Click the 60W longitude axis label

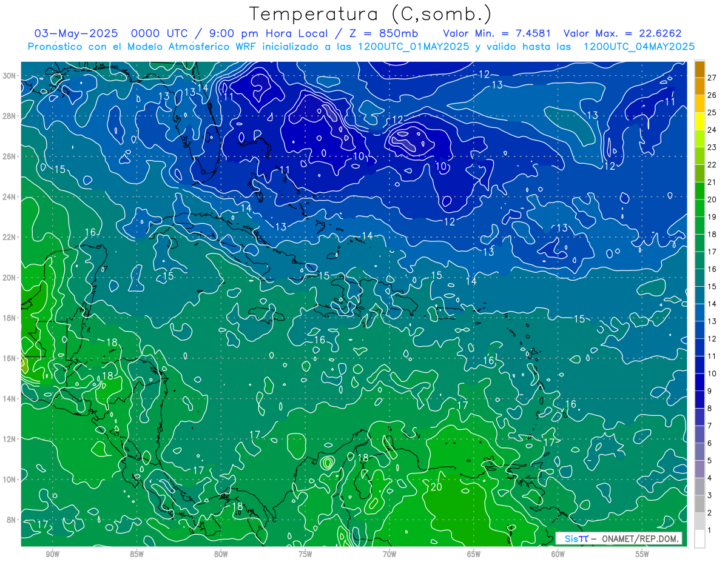[558, 554]
